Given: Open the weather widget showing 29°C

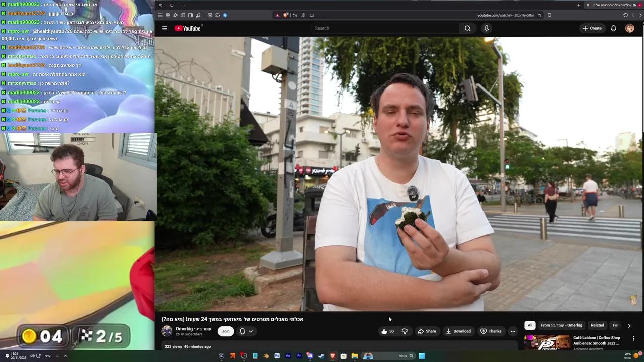Looking at the screenshot, I should pyautogui.click(x=634, y=355).
